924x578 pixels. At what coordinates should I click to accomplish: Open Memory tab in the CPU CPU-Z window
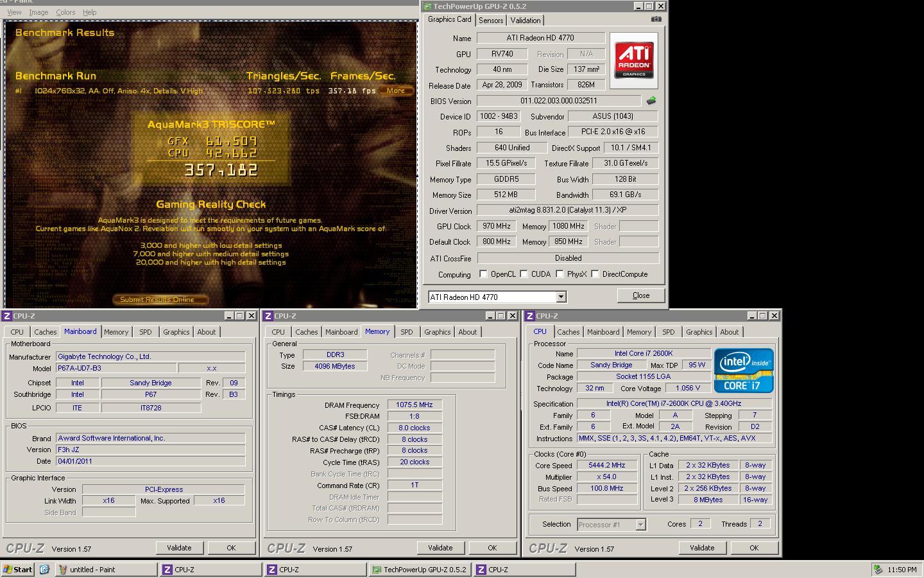coord(639,332)
